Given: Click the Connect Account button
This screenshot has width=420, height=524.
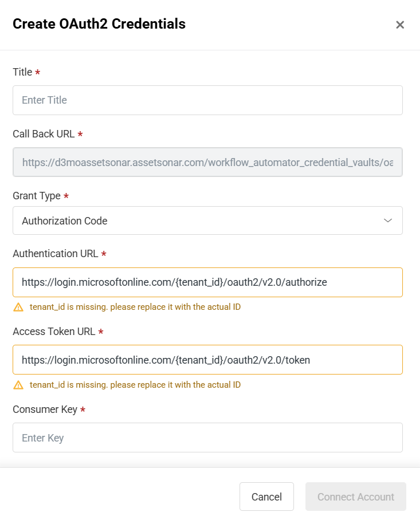Looking at the screenshot, I should point(355,497).
